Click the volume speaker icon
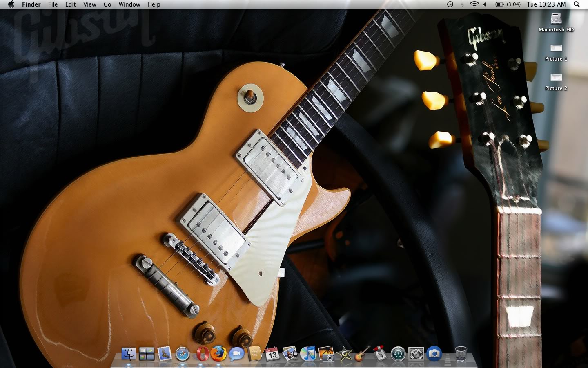The image size is (588, 368). [x=485, y=4]
